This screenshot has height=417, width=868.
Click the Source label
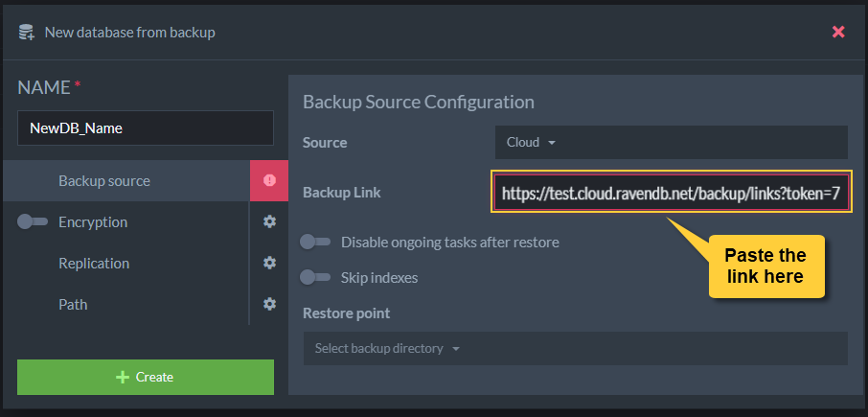tap(325, 143)
